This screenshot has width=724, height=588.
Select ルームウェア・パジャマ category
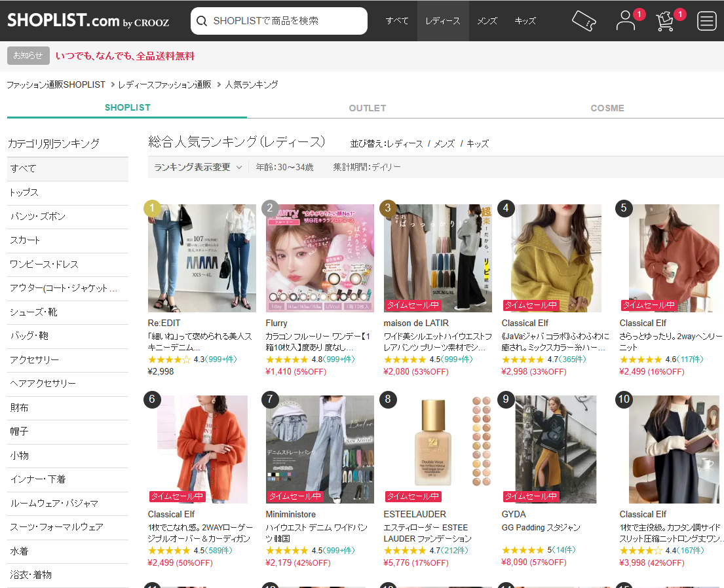click(68, 504)
